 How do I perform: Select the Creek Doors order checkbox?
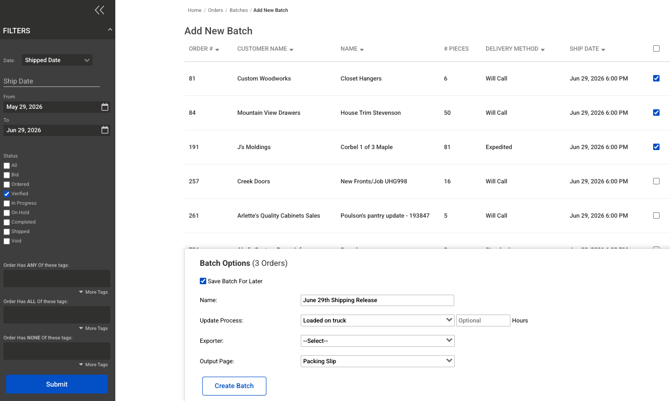[x=656, y=181]
